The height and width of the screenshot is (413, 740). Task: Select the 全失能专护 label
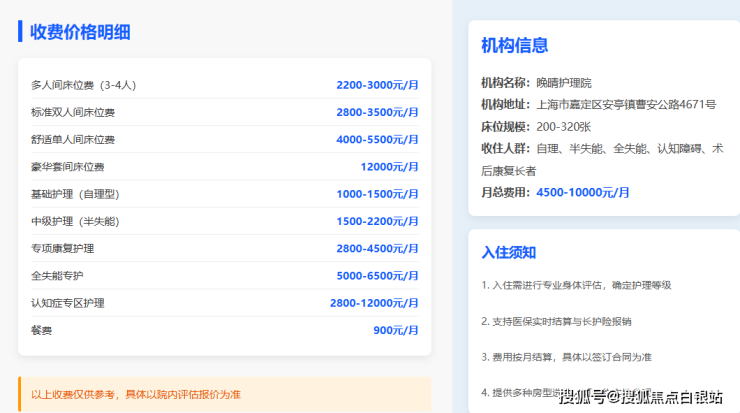(x=57, y=276)
